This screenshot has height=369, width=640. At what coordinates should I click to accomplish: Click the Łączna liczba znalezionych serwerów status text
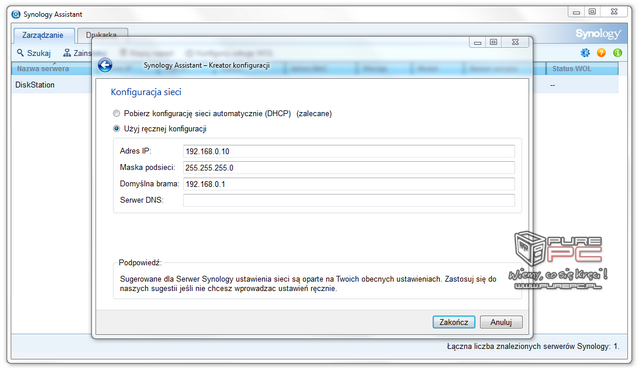[533, 347]
